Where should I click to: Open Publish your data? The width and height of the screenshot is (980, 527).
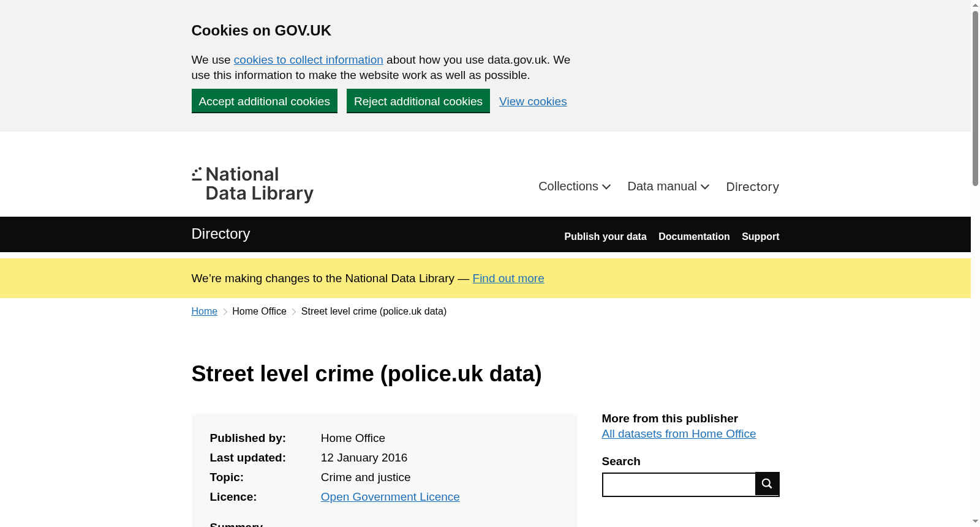[605, 237]
